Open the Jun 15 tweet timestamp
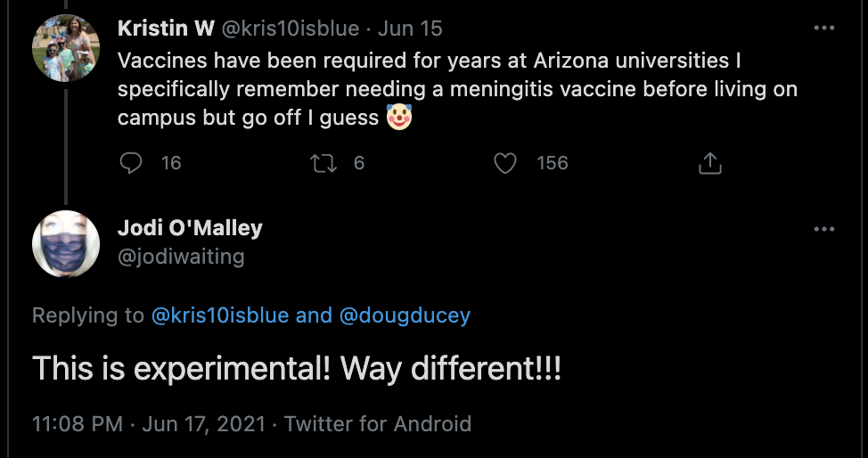The height and width of the screenshot is (458, 868). (x=410, y=29)
